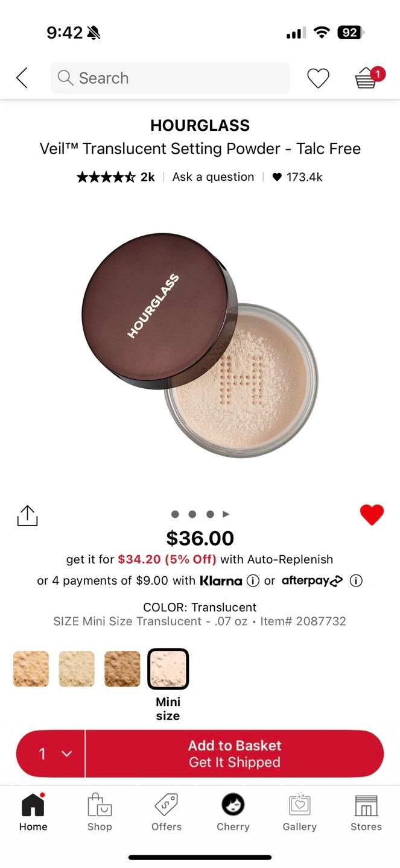400x868 pixels.
Task: Click the Klarna info icon
Action: [x=253, y=580]
